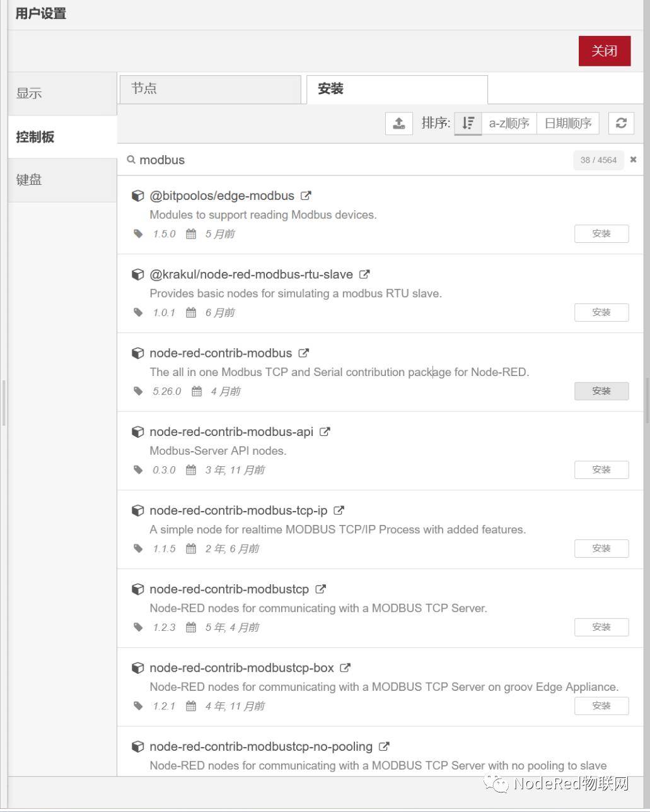This screenshot has height=812, width=650.
Task: Refresh the module list
Action: [x=621, y=123]
